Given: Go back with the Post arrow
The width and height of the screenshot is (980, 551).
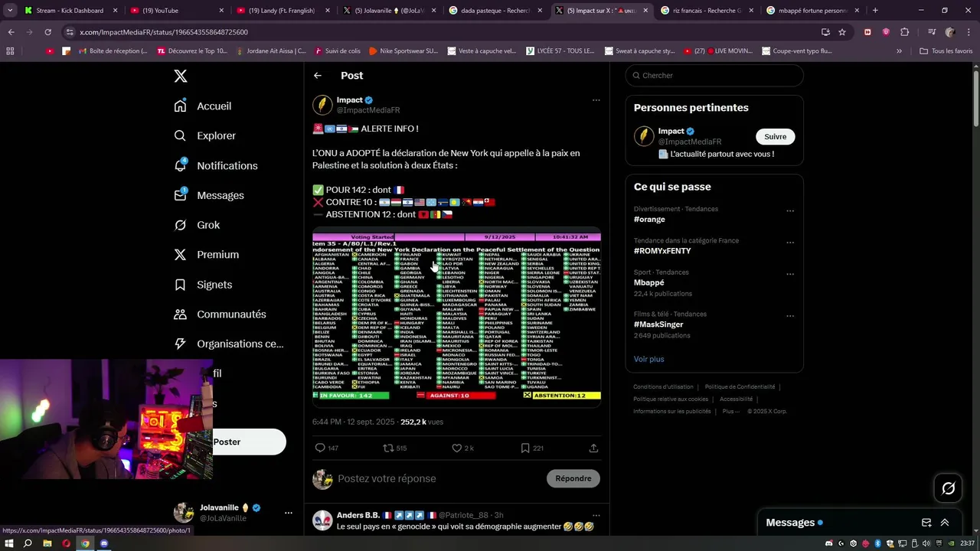Looking at the screenshot, I should pyautogui.click(x=318, y=76).
